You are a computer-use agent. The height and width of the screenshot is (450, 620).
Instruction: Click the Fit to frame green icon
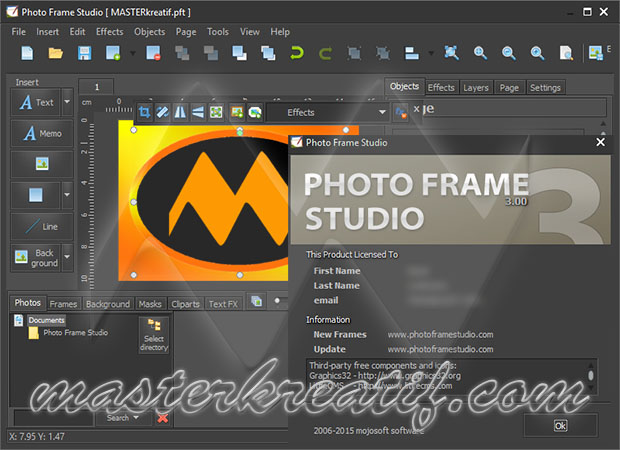[216, 113]
